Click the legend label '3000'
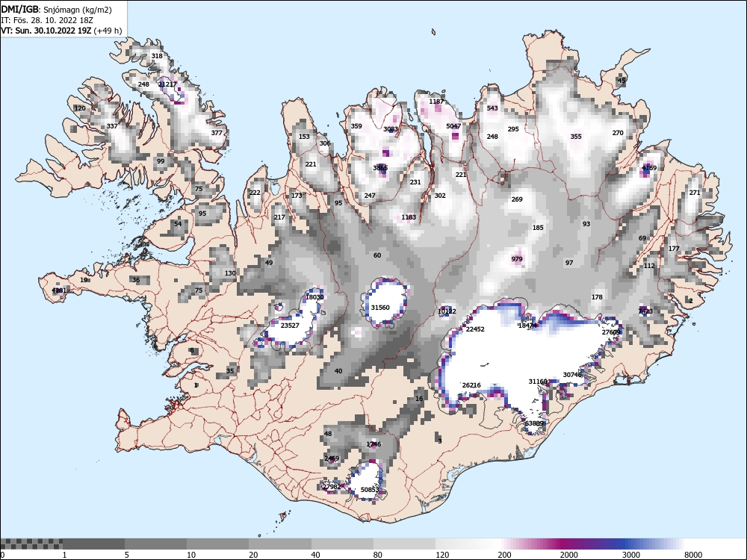The width and height of the screenshot is (747, 560). 631,555
